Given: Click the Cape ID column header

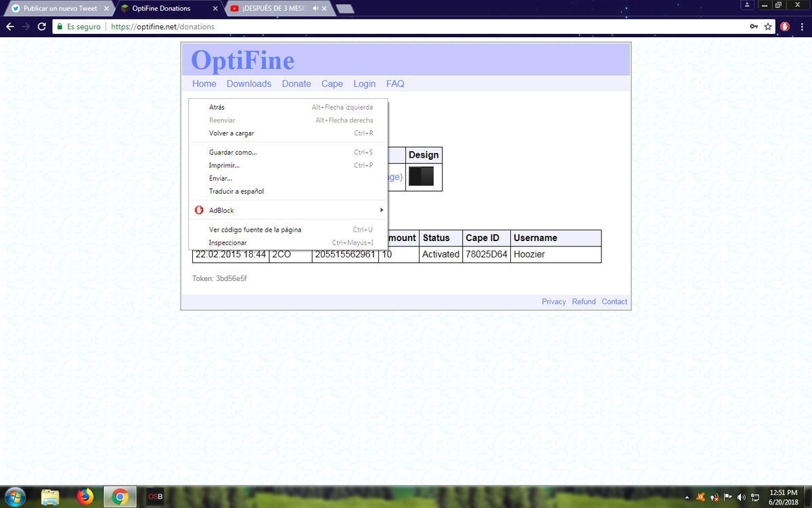Looking at the screenshot, I should 487,238.
